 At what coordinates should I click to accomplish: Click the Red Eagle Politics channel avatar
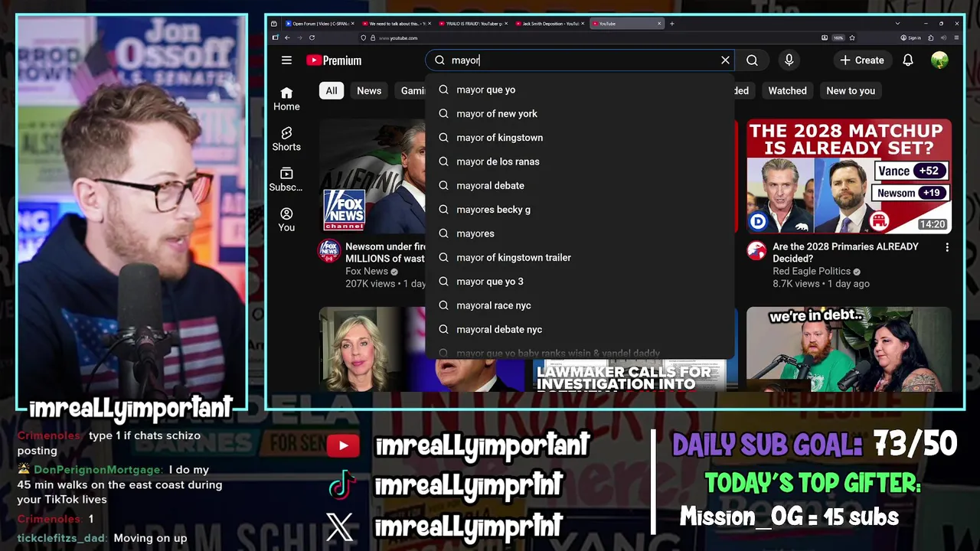point(756,251)
